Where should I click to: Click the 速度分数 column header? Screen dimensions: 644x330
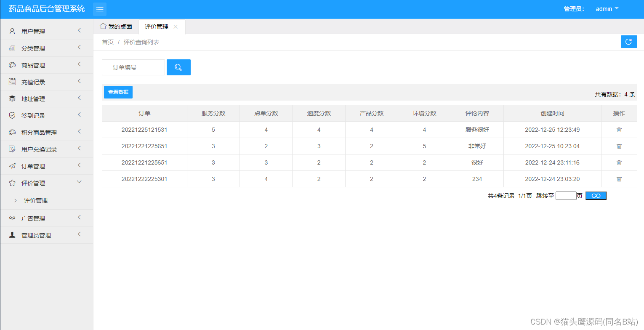[319, 113]
